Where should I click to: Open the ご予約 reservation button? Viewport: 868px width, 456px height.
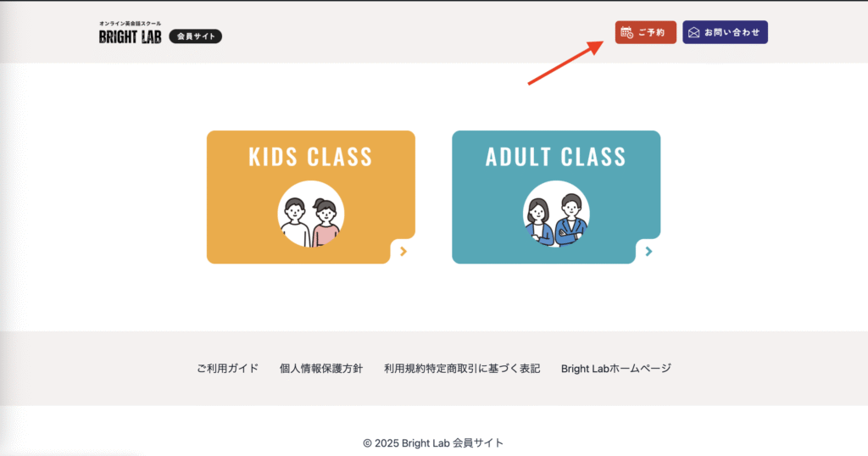click(x=645, y=32)
